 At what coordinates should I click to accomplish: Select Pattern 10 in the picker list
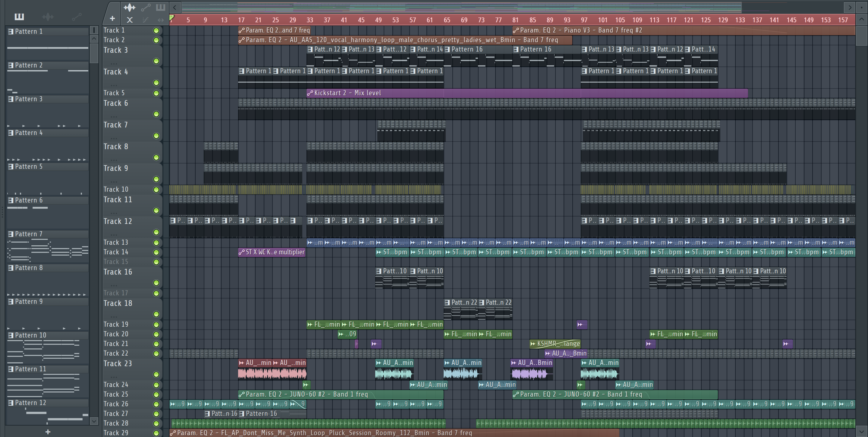tap(48, 335)
